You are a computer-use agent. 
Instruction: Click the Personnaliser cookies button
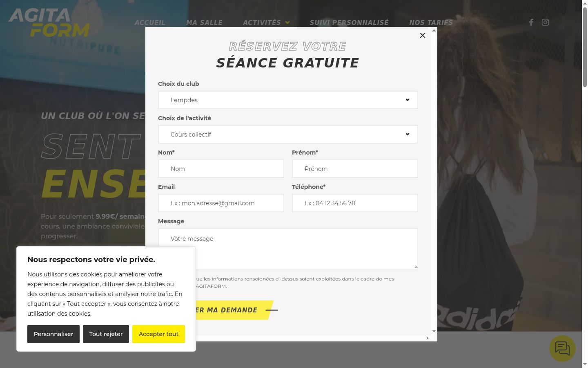click(x=53, y=334)
